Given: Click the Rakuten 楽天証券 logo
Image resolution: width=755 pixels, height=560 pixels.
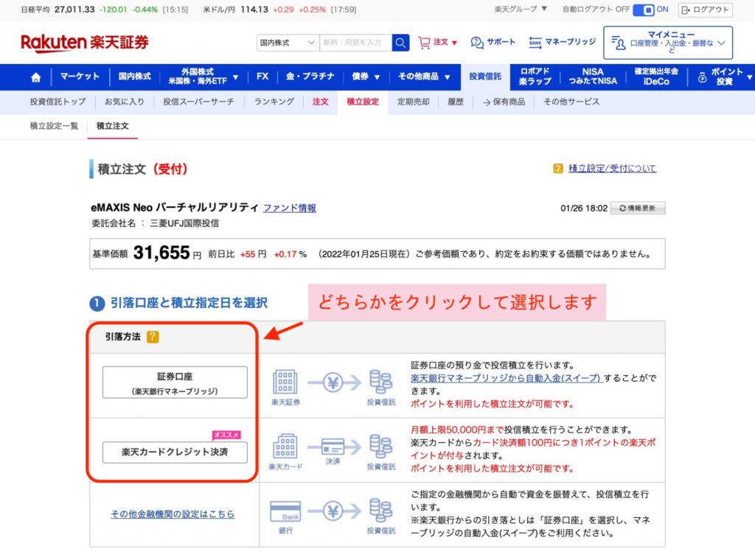Looking at the screenshot, I should pos(85,42).
